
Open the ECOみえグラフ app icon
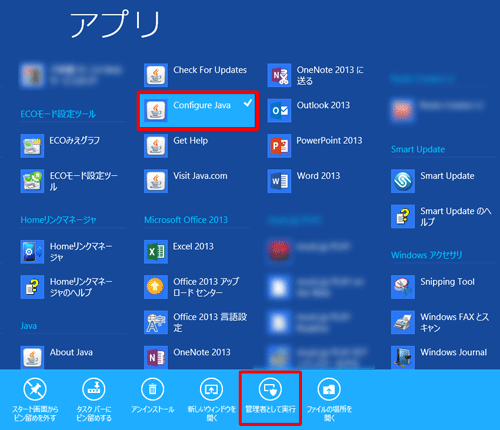click(32, 146)
